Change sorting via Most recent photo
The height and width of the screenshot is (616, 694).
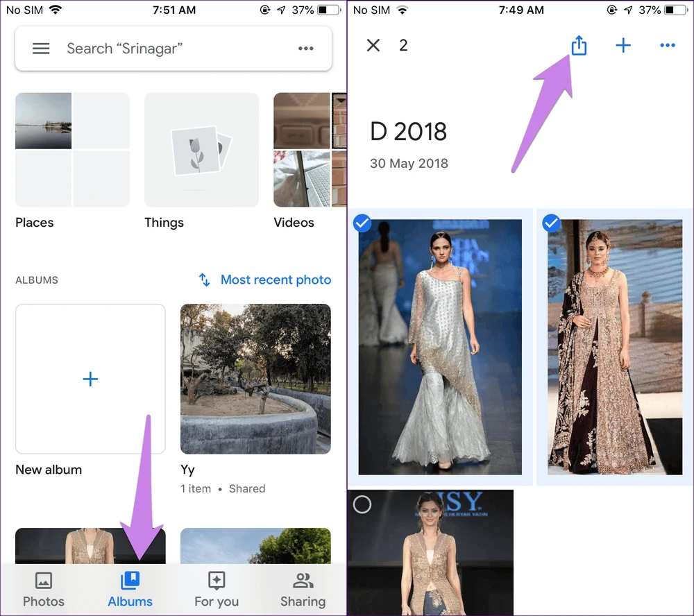[276, 280]
